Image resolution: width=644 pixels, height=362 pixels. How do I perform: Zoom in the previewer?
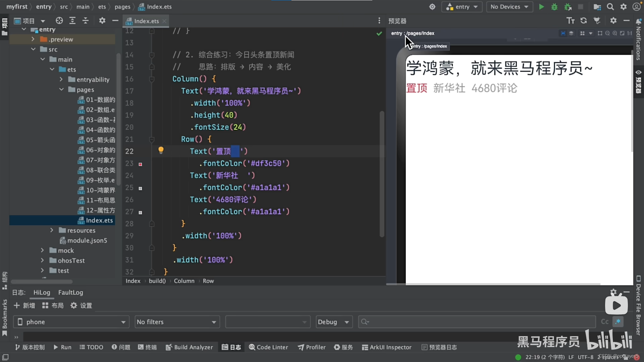point(615,33)
